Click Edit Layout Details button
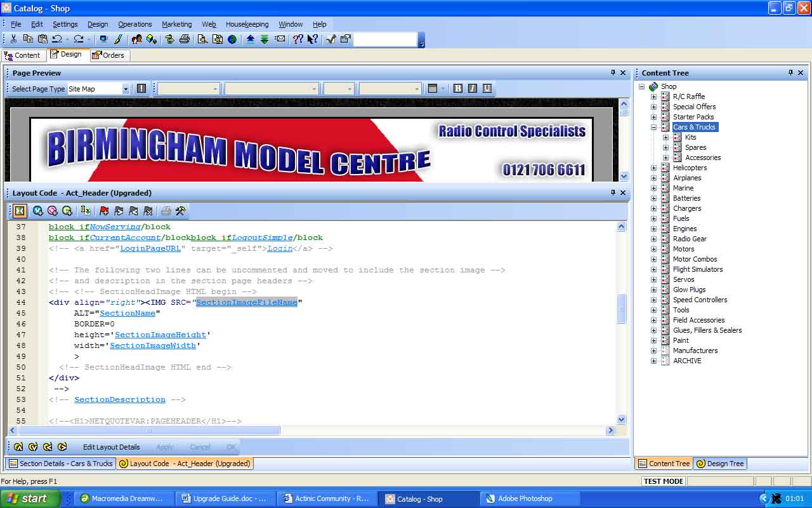This screenshot has height=508, width=812. (x=111, y=447)
